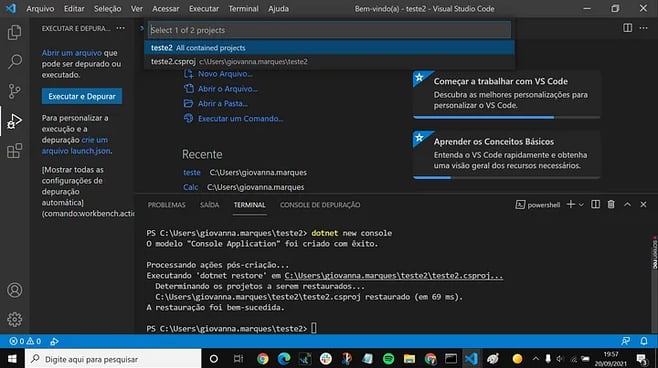658x368 pixels.
Task: Open the Ajuda menu
Action: click(x=278, y=8)
